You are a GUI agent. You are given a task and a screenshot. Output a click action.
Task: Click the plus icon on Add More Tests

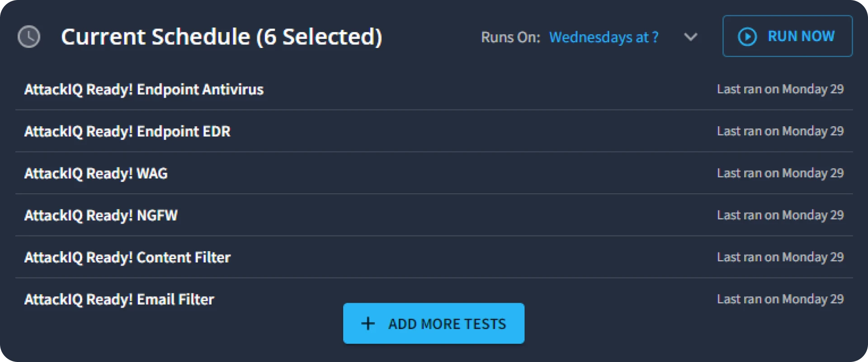pos(368,324)
